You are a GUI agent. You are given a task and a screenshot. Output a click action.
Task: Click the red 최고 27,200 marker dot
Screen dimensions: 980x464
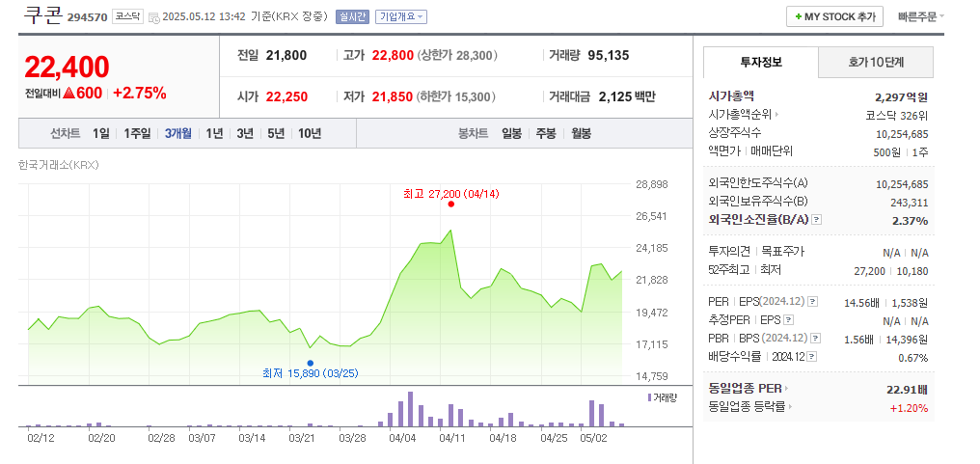450,204
